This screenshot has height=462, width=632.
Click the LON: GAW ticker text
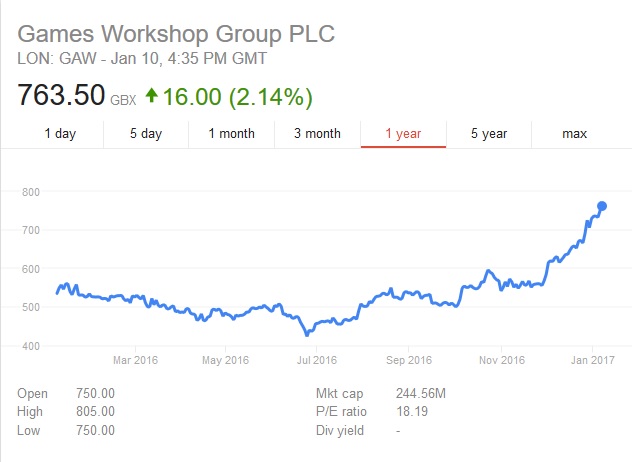click(57, 58)
